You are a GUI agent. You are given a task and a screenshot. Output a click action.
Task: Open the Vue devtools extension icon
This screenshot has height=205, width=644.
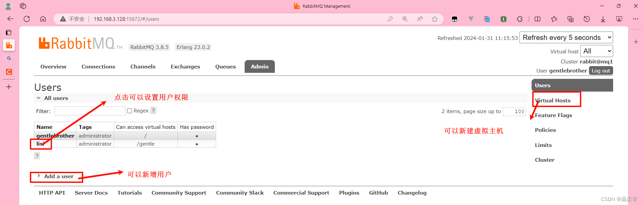click(x=471, y=19)
